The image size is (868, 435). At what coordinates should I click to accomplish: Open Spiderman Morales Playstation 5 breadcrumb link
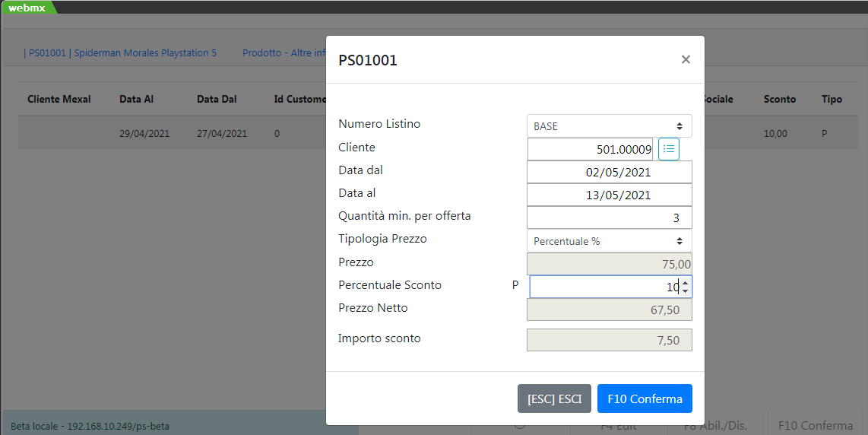coord(121,53)
